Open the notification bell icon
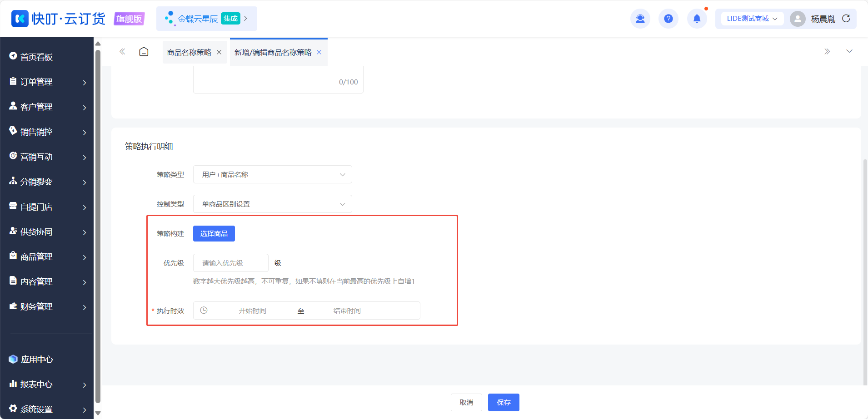The image size is (868, 419). tap(697, 19)
